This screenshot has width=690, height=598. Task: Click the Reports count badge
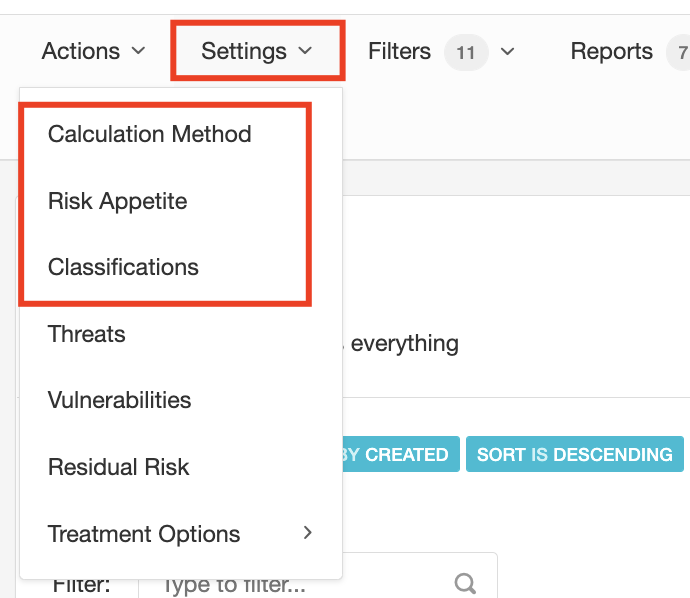point(681,52)
